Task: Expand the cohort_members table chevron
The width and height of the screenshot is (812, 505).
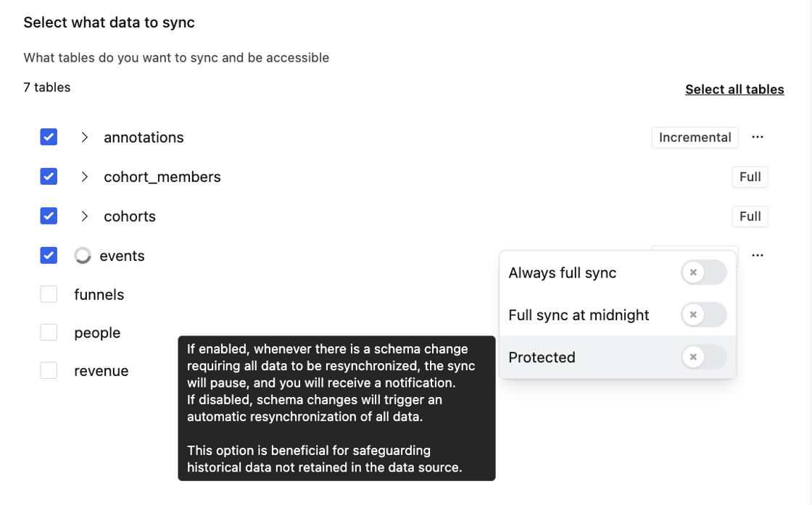Action: click(85, 177)
